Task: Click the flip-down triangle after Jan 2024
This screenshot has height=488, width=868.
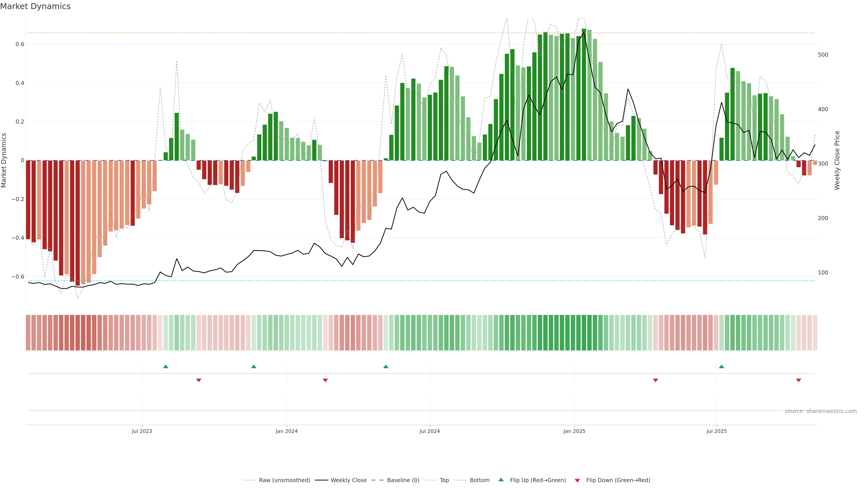Action: pos(325,380)
